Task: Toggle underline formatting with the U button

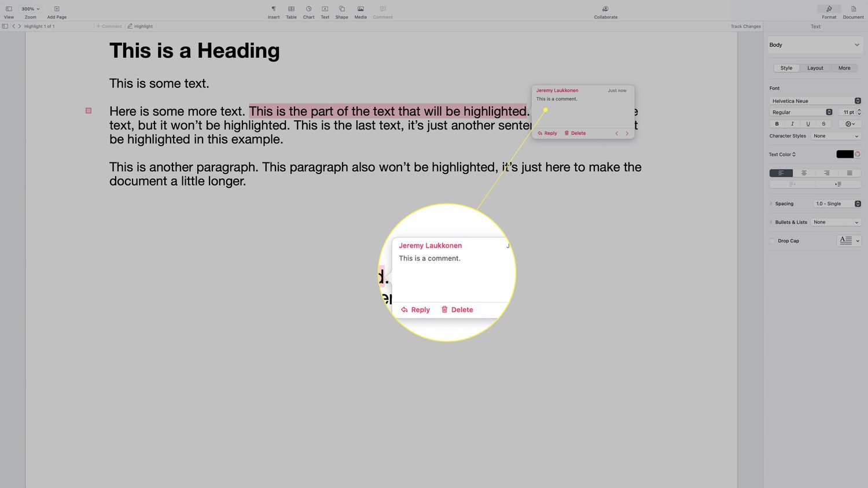Action: [x=808, y=124]
